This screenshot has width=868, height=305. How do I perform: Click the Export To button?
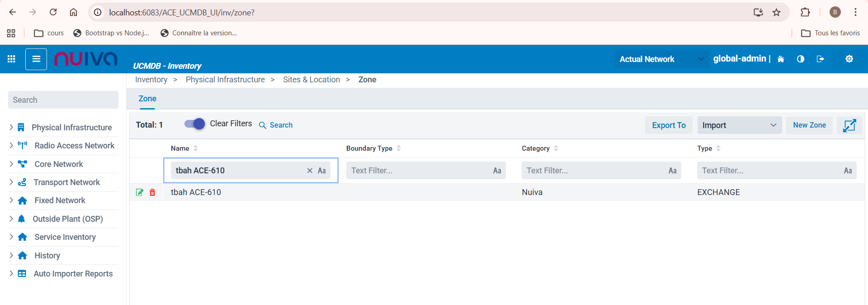tap(668, 125)
